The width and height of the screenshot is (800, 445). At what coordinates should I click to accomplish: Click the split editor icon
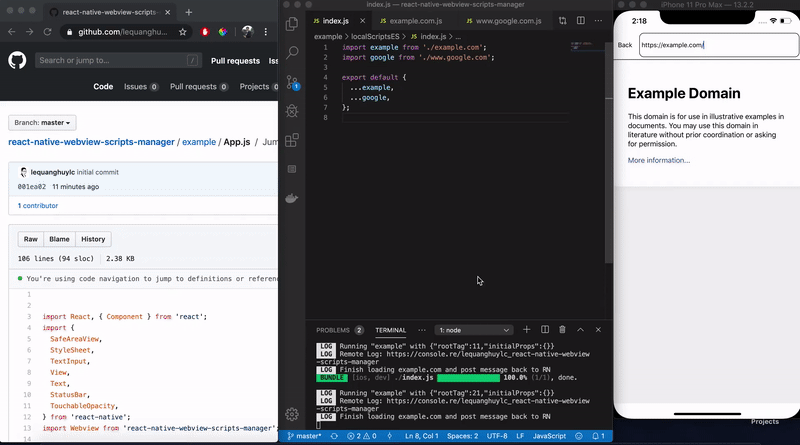coord(581,20)
